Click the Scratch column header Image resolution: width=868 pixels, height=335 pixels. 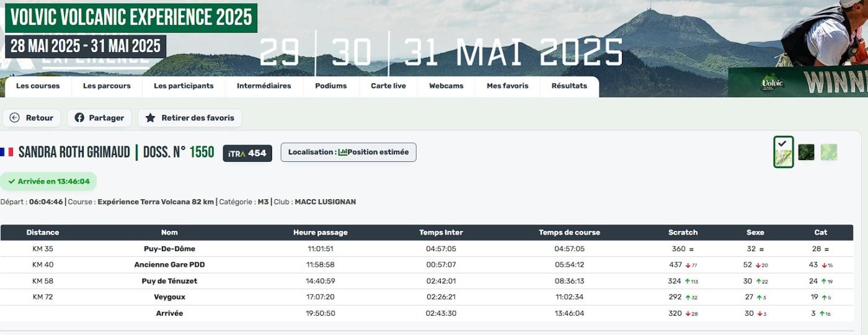coord(683,233)
